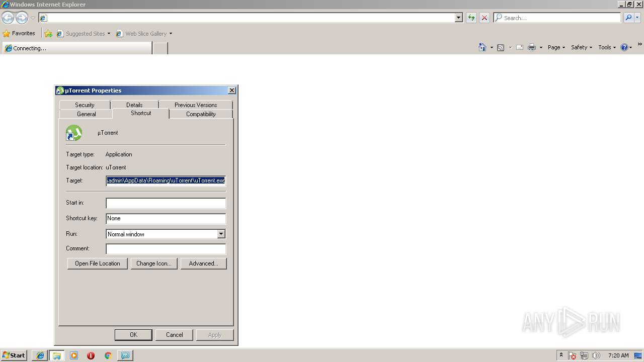Click the Action Center flag tray icon

(x=572, y=355)
